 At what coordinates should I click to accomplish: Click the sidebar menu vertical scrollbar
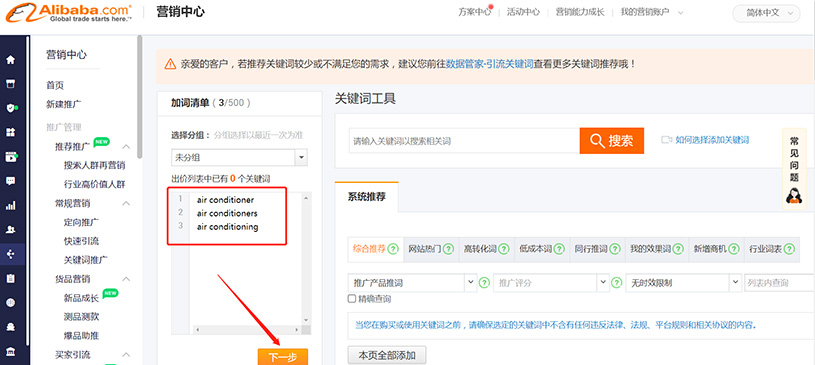coord(139,96)
